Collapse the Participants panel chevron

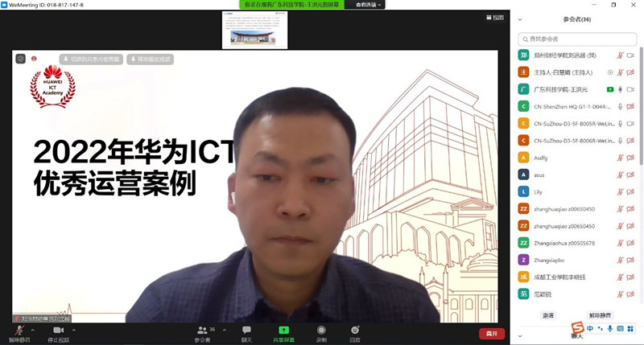[520, 19]
